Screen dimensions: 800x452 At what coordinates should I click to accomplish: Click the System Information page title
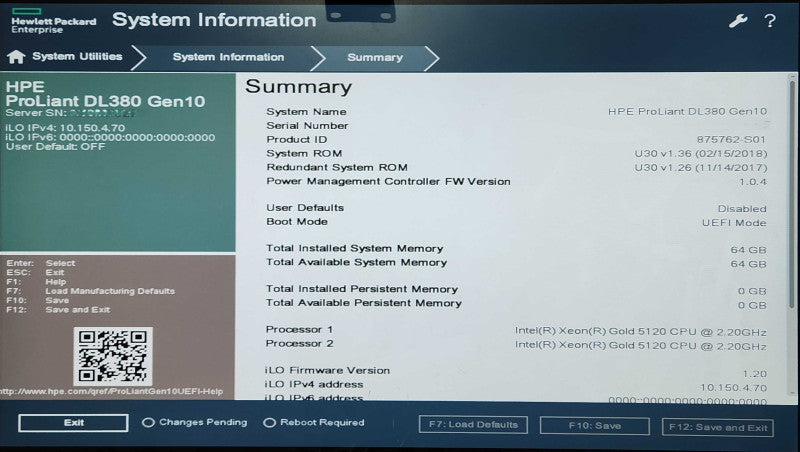[214, 20]
